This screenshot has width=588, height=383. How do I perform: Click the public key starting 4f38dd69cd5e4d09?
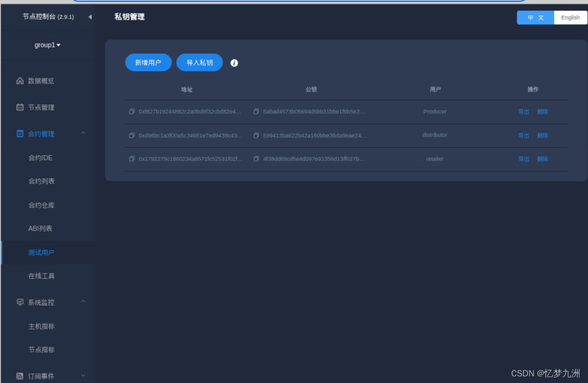point(313,159)
